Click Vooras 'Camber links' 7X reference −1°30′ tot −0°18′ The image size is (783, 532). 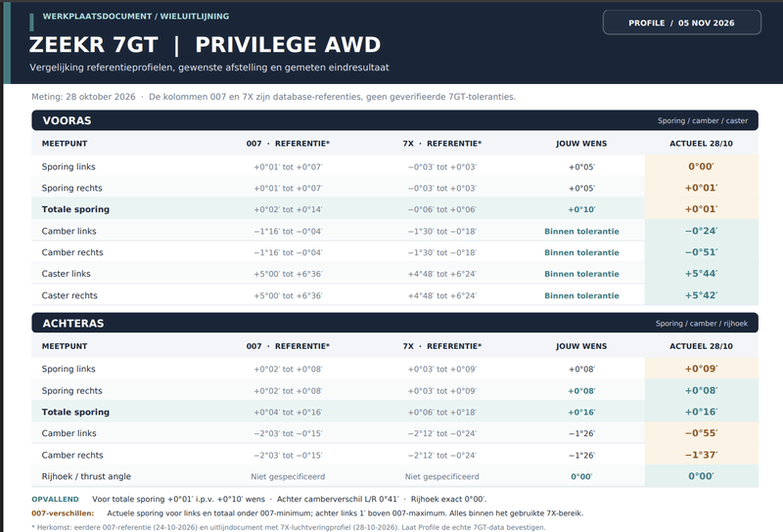(442, 231)
